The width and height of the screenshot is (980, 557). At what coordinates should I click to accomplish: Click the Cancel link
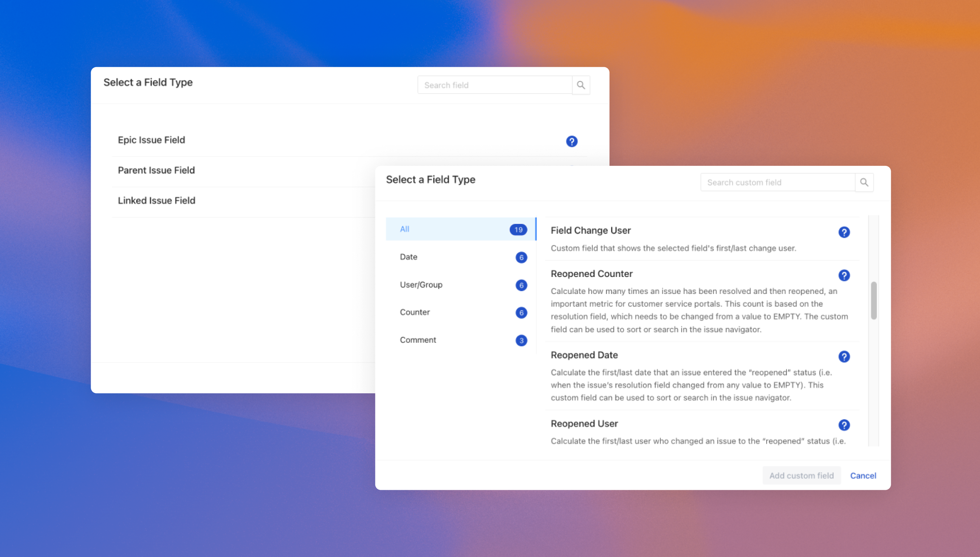(863, 476)
